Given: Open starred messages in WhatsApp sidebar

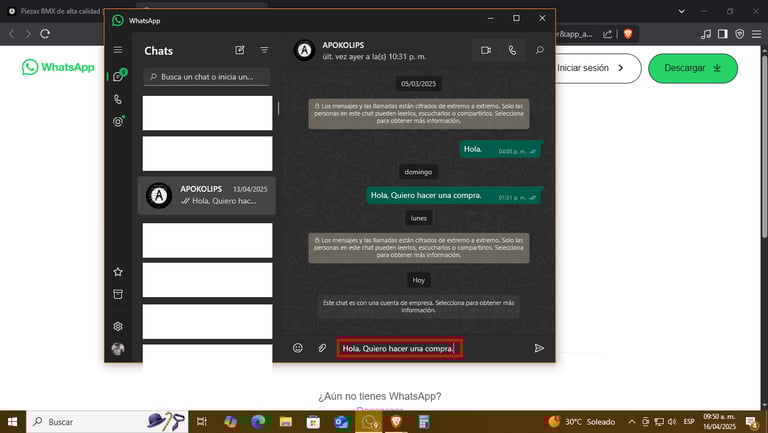Looking at the screenshot, I should 118,272.
